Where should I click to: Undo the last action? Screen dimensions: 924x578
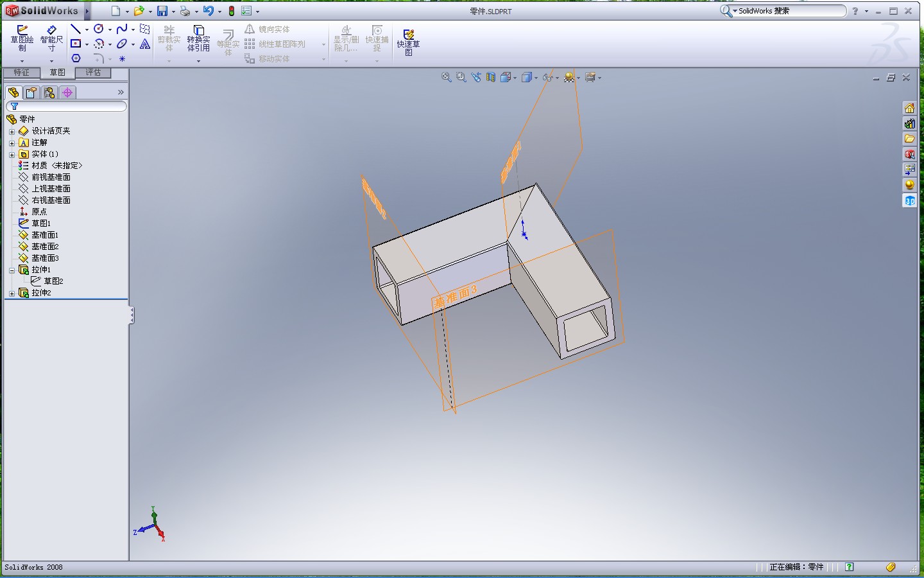pos(208,11)
